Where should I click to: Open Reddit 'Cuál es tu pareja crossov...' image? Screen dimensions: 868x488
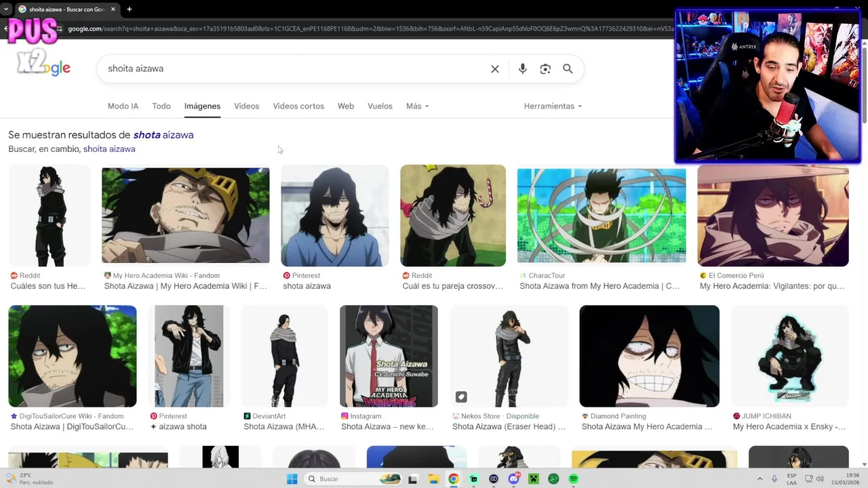[453, 216]
